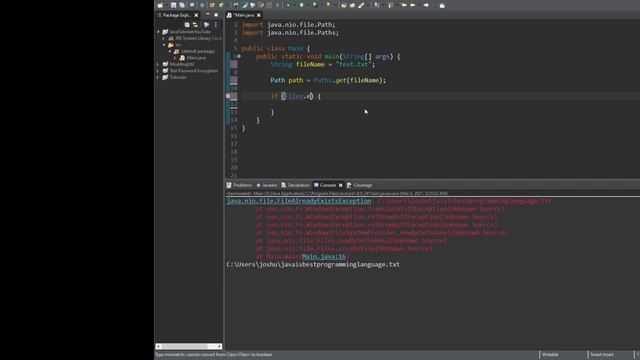This screenshot has width=640, height=360.
Task: Open Package Explorer view menu (three dots)
Action: [x=216, y=24]
